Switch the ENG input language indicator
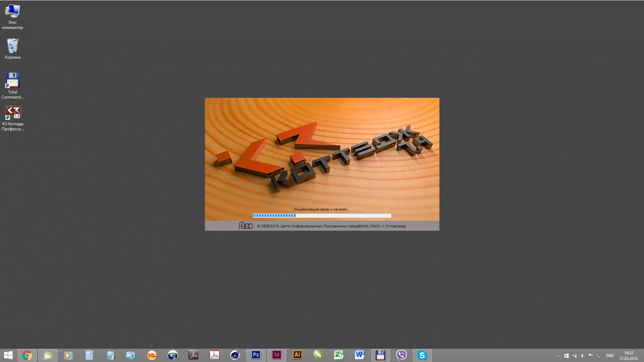This screenshot has height=362, width=644. (610, 356)
